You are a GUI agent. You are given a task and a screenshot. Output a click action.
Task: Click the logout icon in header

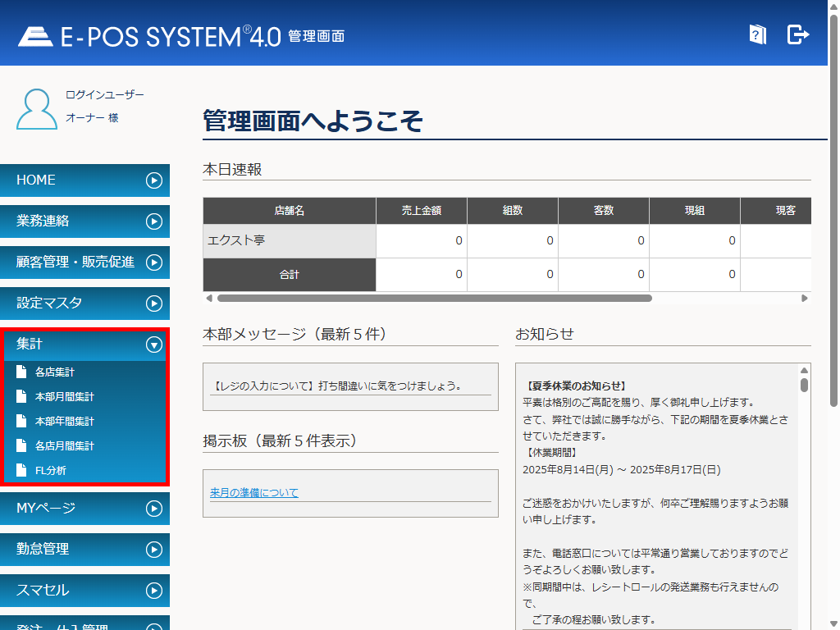click(x=797, y=34)
